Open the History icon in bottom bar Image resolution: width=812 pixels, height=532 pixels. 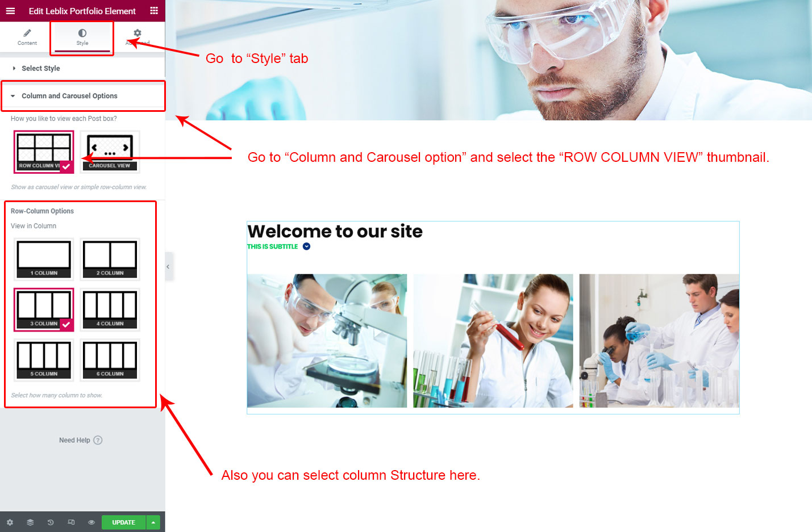pyautogui.click(x=51, y=522)
